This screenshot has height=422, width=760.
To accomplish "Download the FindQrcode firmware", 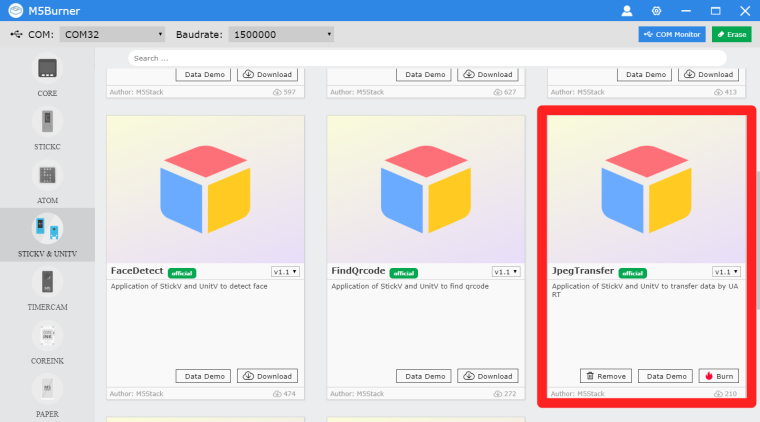I will coord(488,376).
